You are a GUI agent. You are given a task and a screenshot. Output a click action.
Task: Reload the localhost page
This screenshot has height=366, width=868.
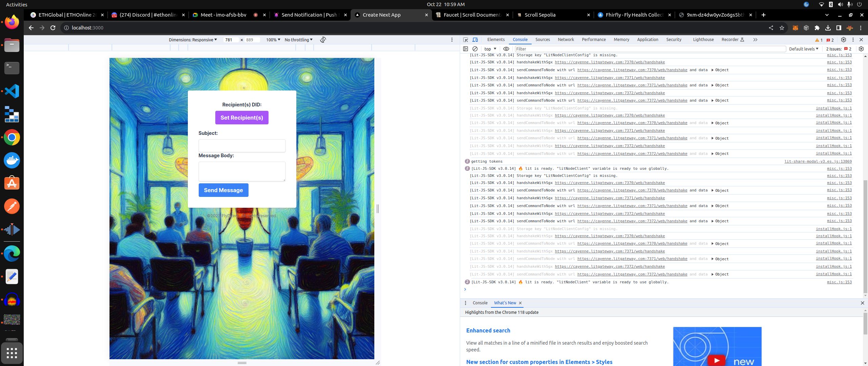tap(53, 28)
